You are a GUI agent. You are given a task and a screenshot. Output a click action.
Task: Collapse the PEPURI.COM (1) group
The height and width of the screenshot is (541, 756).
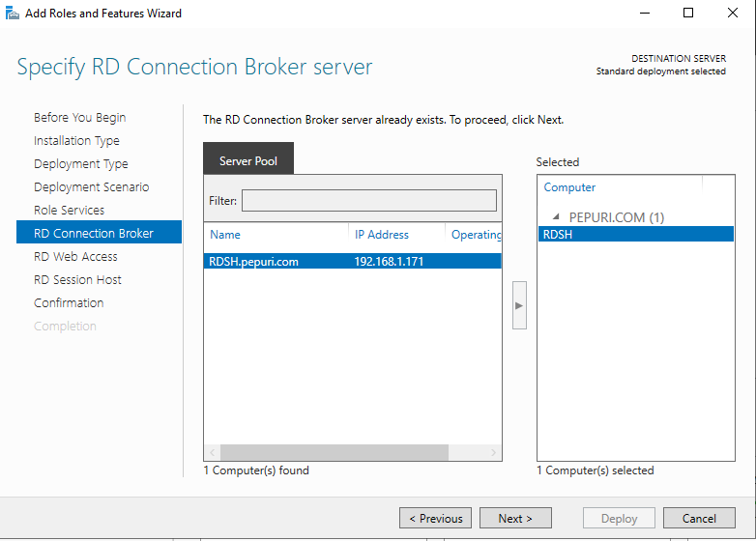[x=556, y=216]
